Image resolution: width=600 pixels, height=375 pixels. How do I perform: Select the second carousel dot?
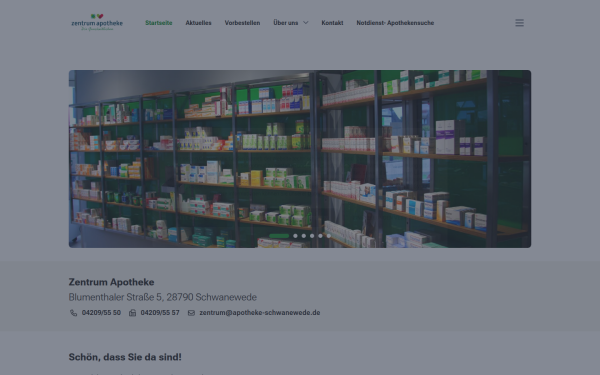point(295,236)
